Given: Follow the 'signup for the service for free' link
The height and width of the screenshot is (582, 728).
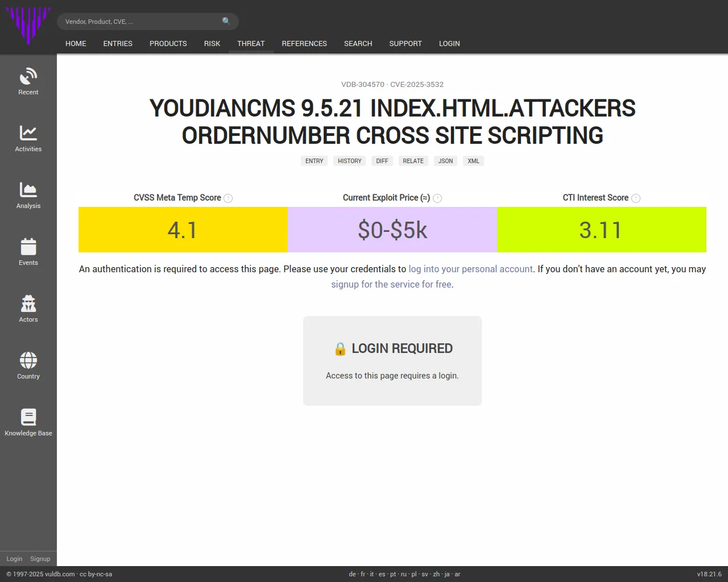Looking at the screenshot, I should click(x=391, y=284).
